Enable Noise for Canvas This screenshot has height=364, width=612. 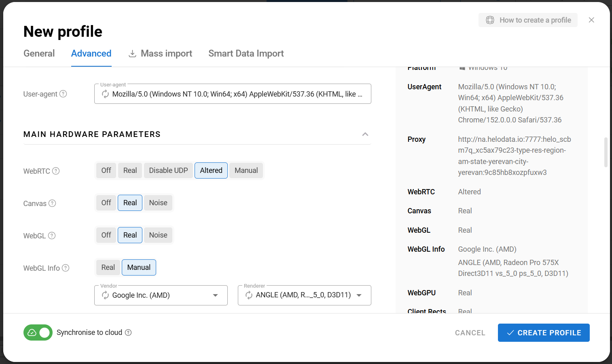tap(158, 203)
